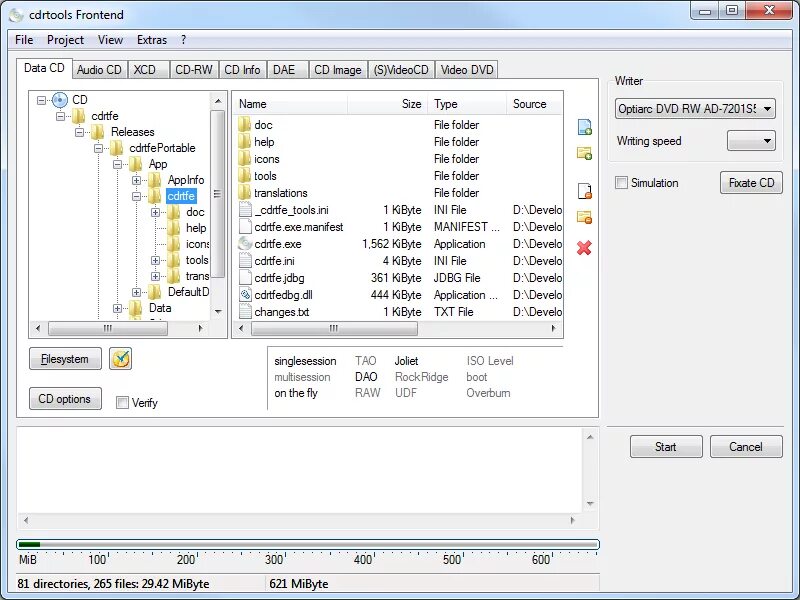The image size is (800, 600).
Task: Click the Cancel button
Action: click(x=746, y=446)
